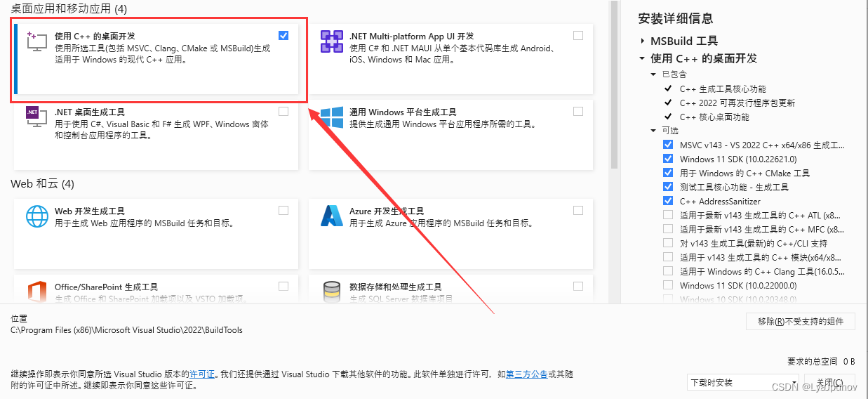Click the included item C++ 核心桌面功能
This screenshot has height=399, width=868.
tap(714, 117)
